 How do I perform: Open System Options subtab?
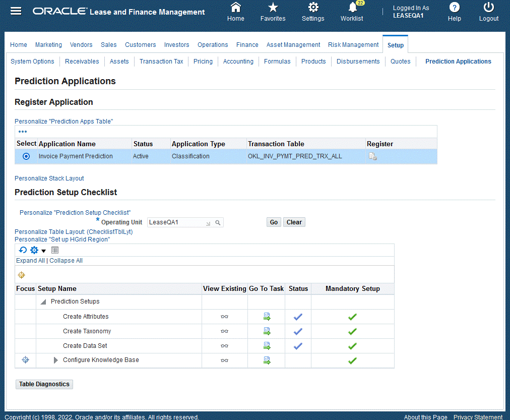[x=32, y=61]
